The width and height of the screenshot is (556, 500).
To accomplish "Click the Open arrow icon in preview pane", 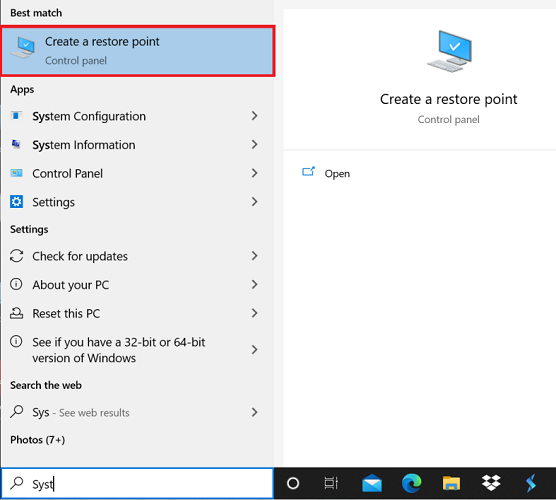I will pos(308,172).
